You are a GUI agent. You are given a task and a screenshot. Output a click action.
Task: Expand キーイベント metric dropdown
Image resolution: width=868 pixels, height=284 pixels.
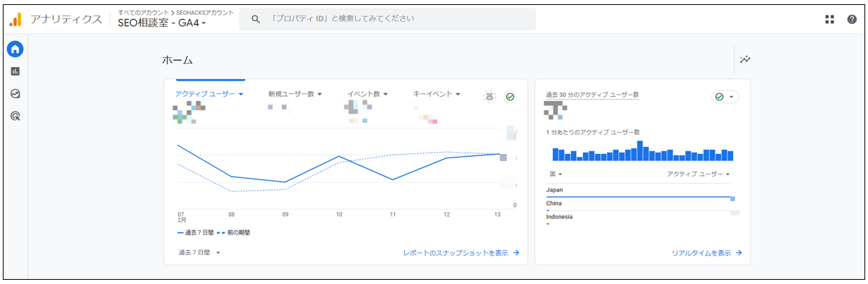[x=437, y=94]
